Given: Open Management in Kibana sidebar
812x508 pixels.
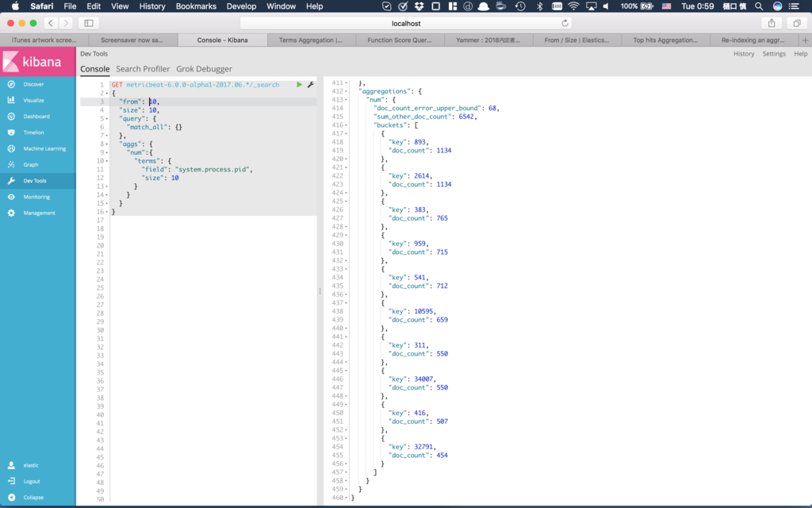Looking at the screenshot, I should point(38,213).
